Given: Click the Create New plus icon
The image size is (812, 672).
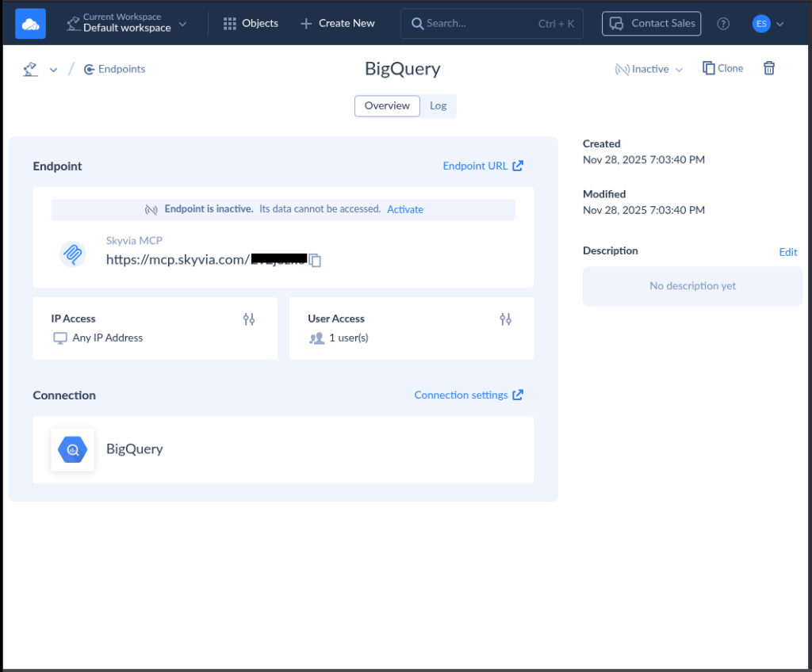Looking at the screenshot, I should coord(308,23).
